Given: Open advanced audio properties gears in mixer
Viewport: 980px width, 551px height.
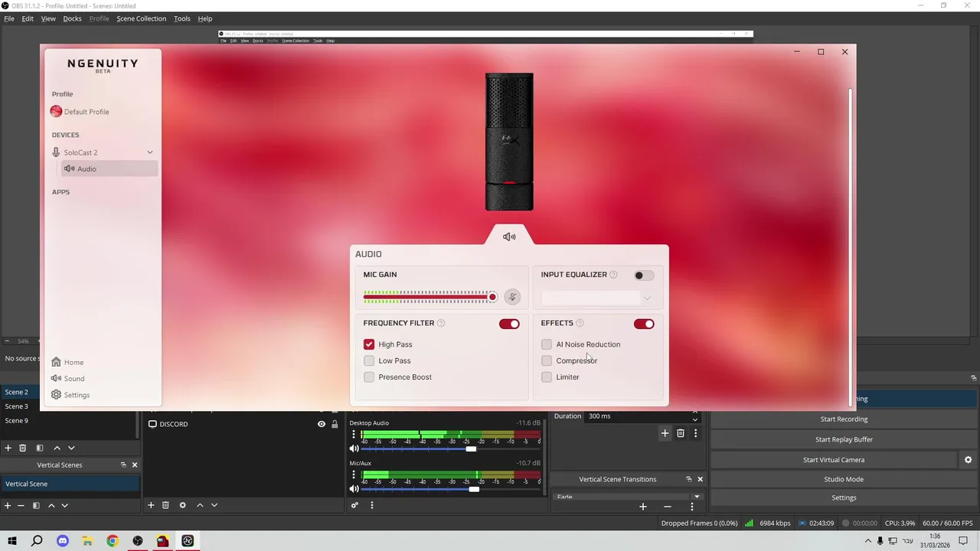Looking at the screenshot, I should point(354,505).
